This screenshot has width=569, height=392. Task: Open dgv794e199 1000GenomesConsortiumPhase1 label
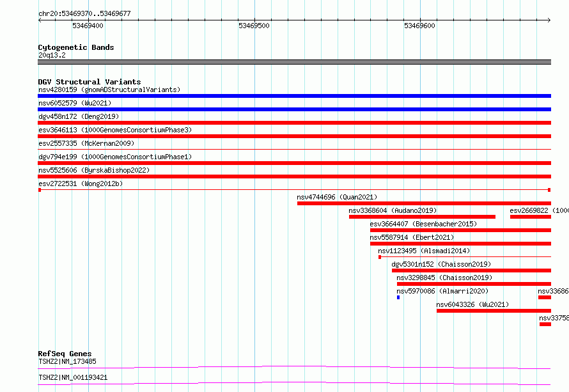tap(115, 157)
